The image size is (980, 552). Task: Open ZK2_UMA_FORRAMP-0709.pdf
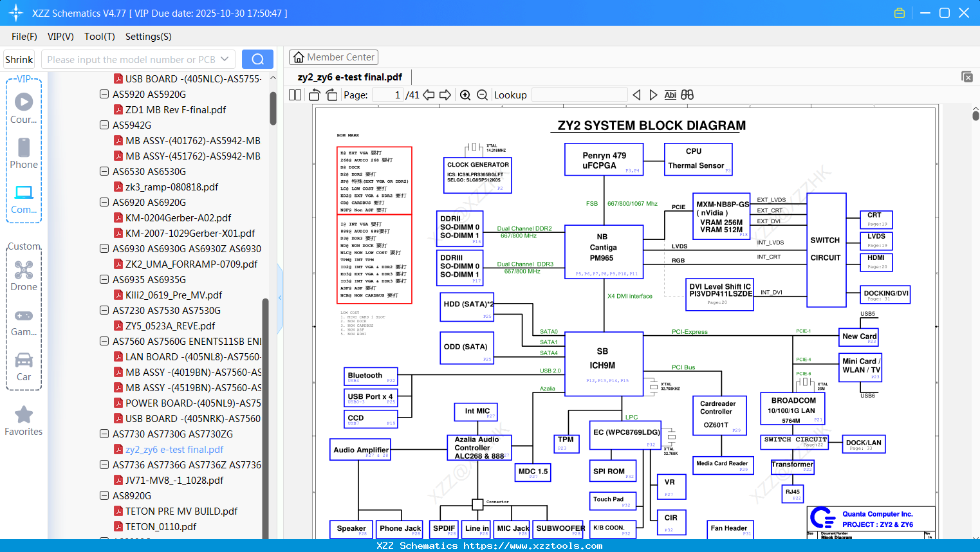coord(191,264)
